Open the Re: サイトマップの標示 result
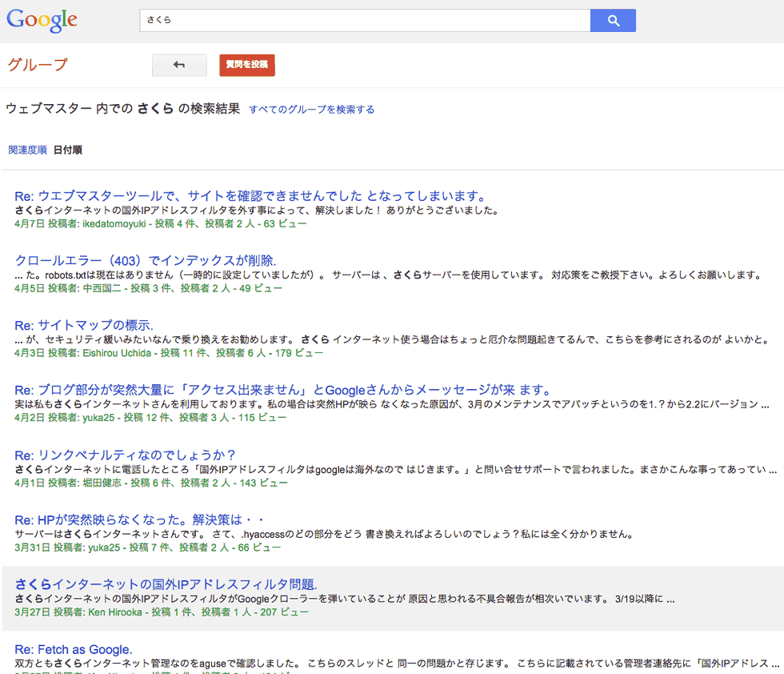Viewport: 784px width, 674px height. [x=84, y=325]
